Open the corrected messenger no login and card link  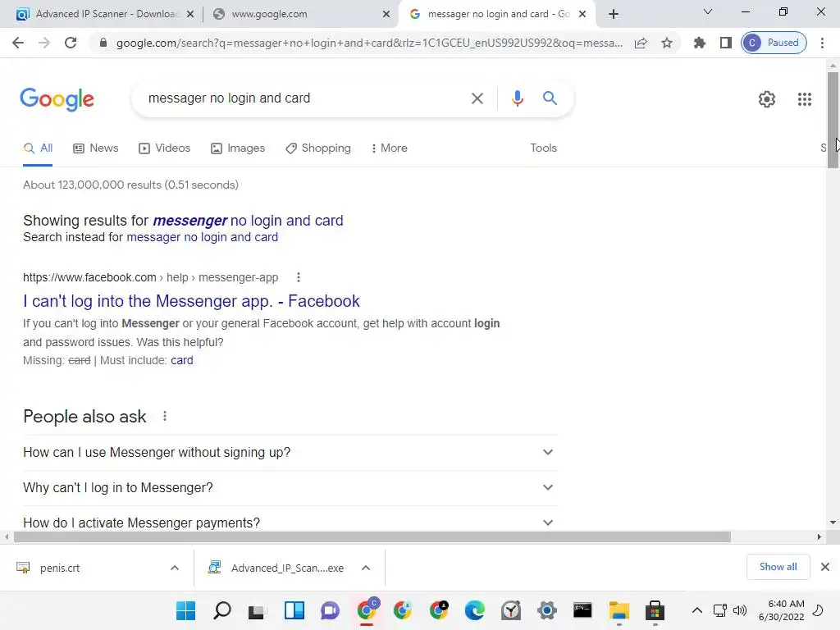coord(248,221)
